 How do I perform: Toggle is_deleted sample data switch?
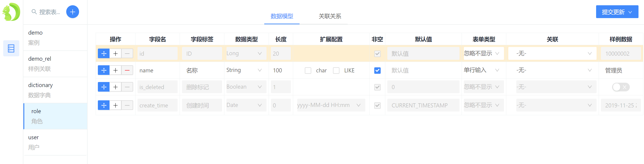621,87
